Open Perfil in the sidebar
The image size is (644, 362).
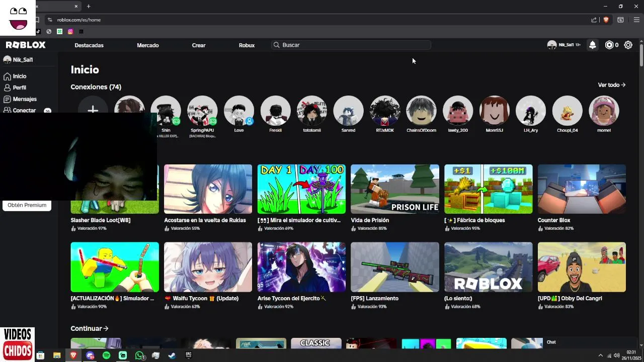click(x=15, y=87)
